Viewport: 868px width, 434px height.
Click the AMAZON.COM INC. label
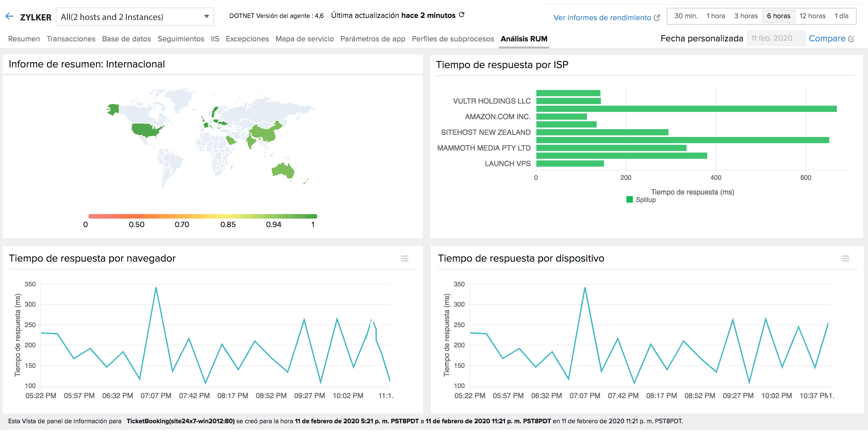pos(497,117)
